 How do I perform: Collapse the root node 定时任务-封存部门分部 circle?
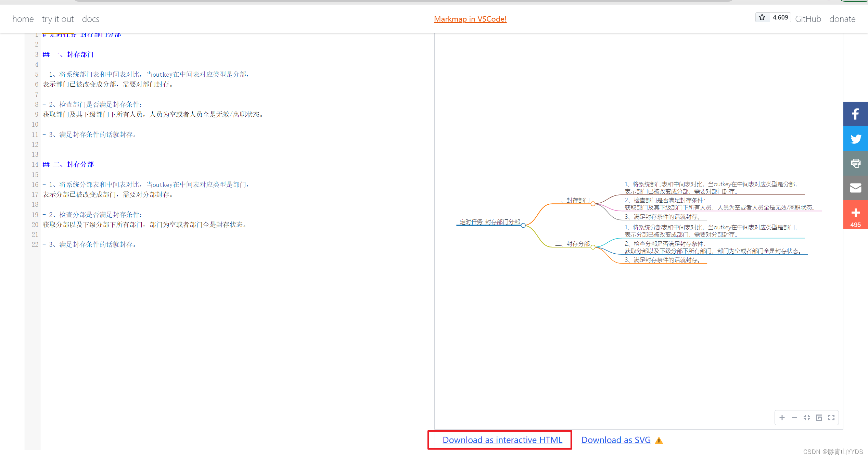(x=523, y=225)
